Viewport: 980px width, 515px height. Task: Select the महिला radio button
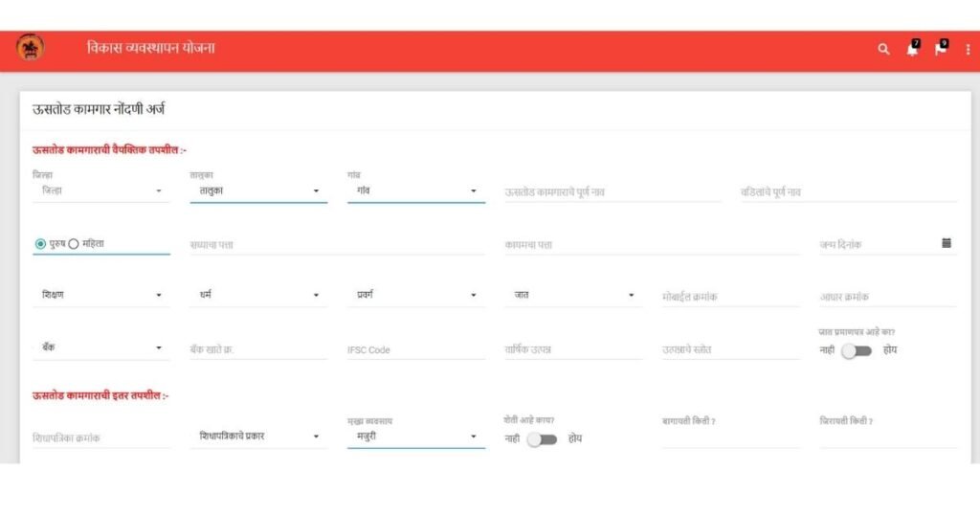(74, 244)
